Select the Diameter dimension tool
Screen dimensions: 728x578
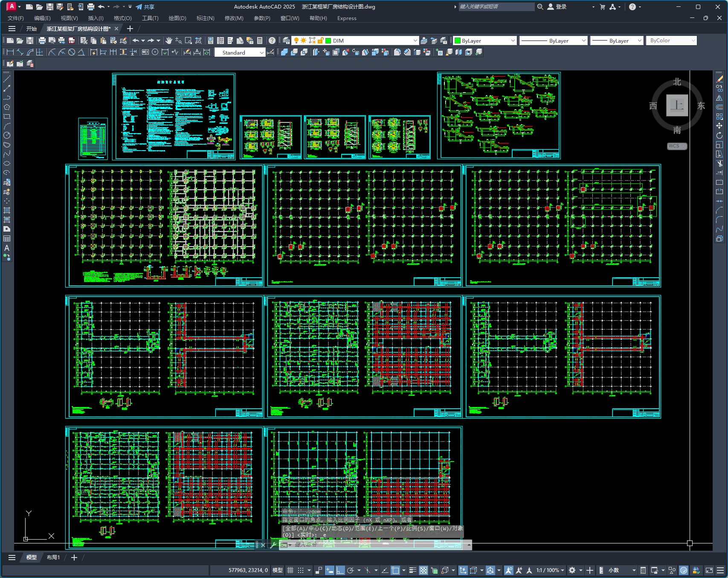(72, 52)
